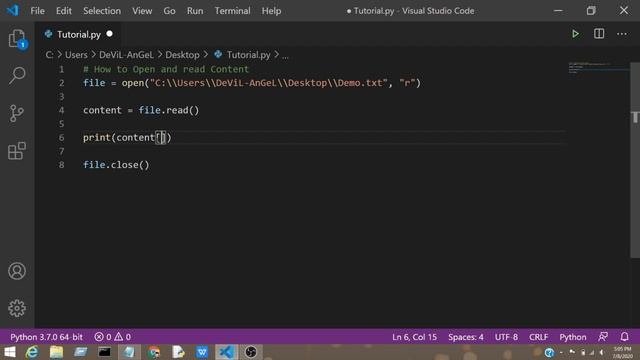640x360 pixels.
Task: Change indentation via Spaces: 4
Action: point(466,337)
